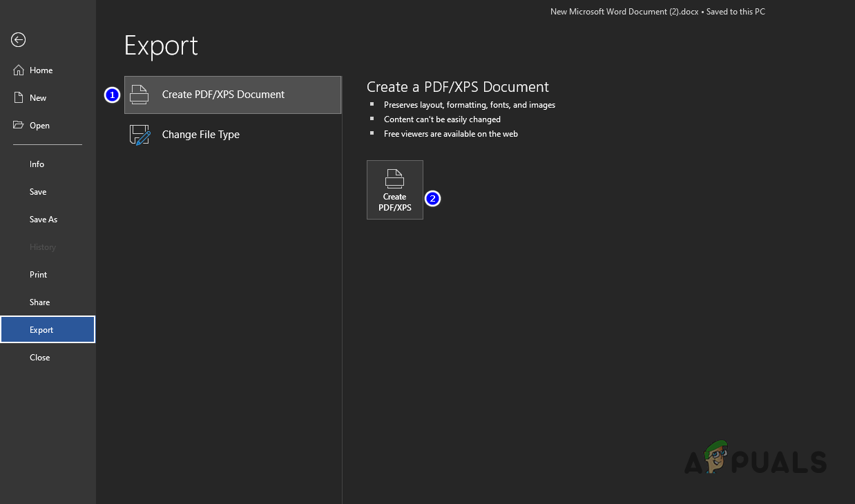855x504 pixels.
Task: Click the Home house icon in the sidebar
Action: tap(19, 70)
